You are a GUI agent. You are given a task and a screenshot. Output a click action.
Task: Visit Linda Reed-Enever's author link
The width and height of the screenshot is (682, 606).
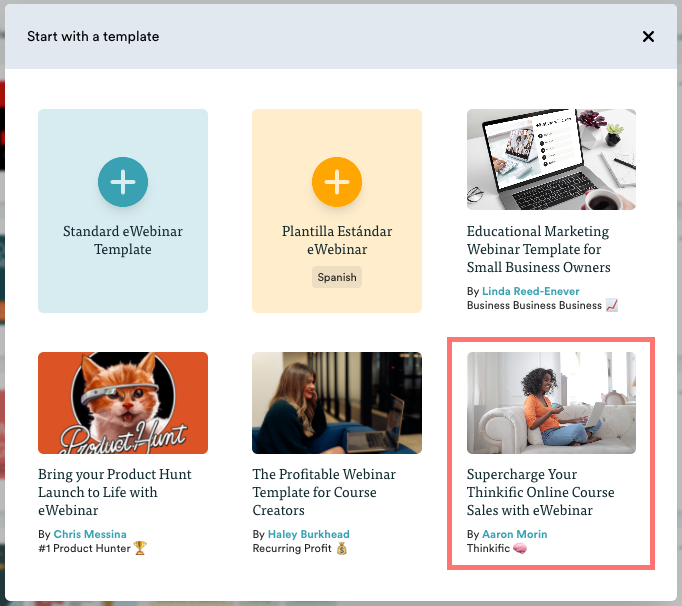[531, 291]
